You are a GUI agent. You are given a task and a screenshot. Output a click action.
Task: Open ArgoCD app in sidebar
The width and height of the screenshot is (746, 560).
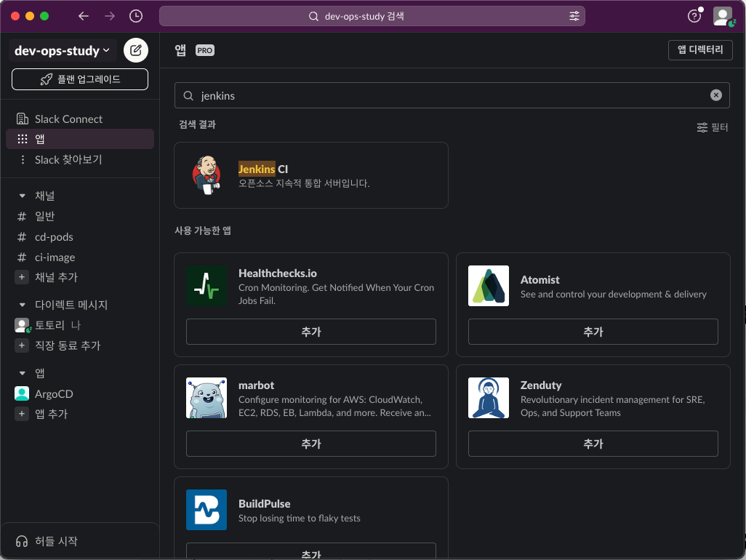pyautogui.click(x=80, y=394)
